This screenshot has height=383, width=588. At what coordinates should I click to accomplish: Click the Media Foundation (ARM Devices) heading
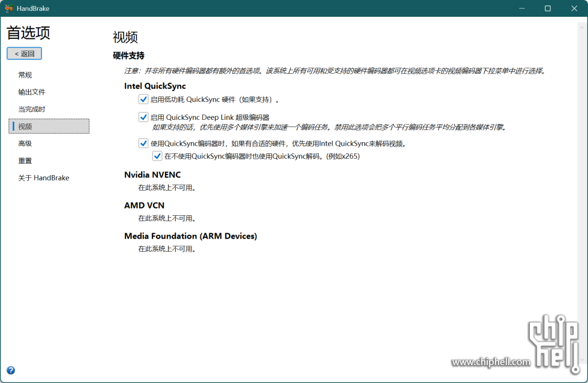point(191,236)
